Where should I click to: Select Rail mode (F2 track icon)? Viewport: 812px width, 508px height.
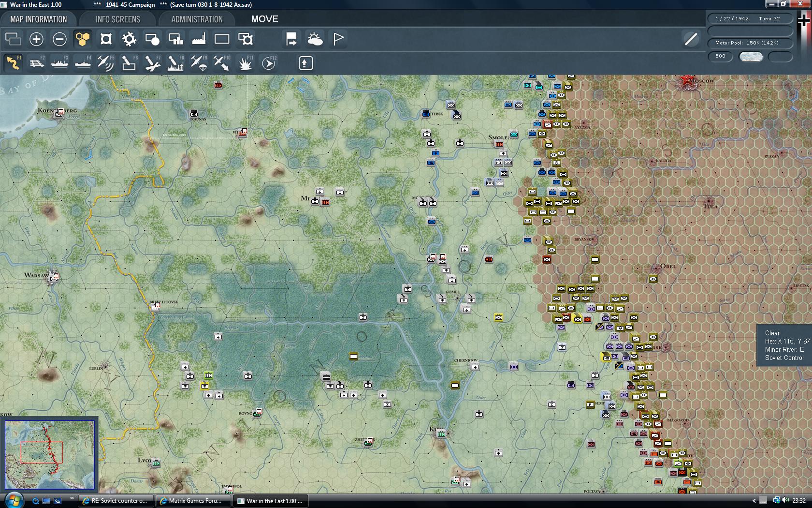pyautogui.click(x=36, y=63)
